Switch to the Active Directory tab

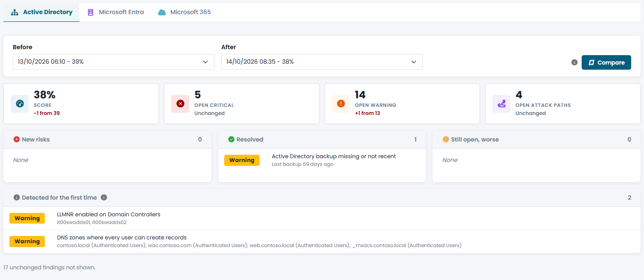(41, 12)
